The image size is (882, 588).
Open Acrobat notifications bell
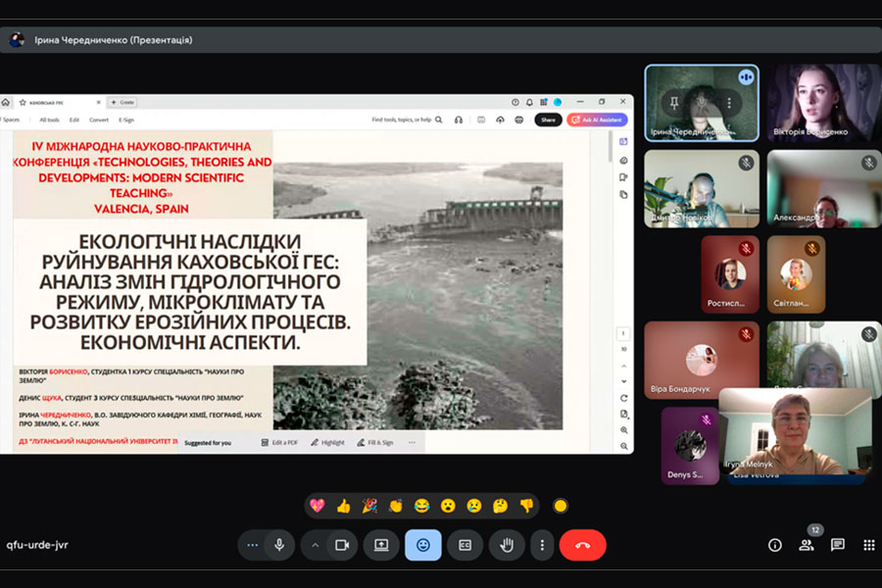click(529, 102)
